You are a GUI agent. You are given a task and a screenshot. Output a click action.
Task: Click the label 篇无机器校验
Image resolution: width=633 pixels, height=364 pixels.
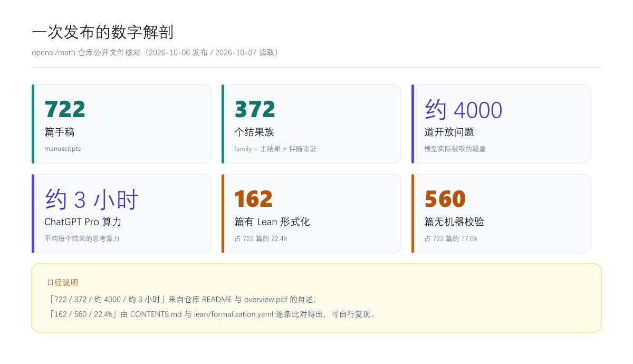tap(454, 222)
